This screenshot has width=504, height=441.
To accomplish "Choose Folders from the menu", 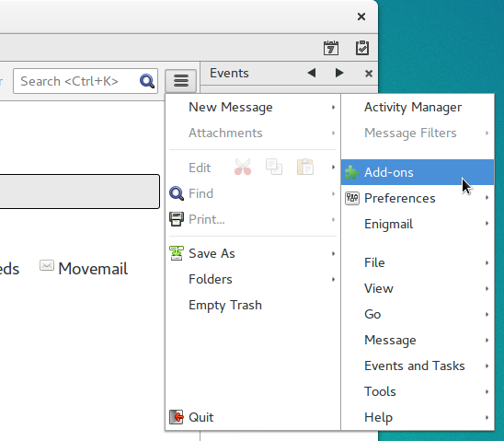I will tap(253, 279).
